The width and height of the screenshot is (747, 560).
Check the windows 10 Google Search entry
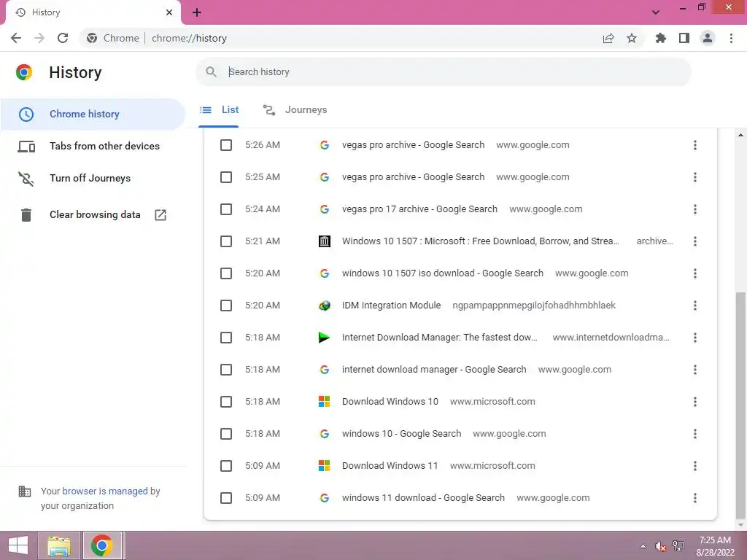pyautogui.click(x=226, y=434)
